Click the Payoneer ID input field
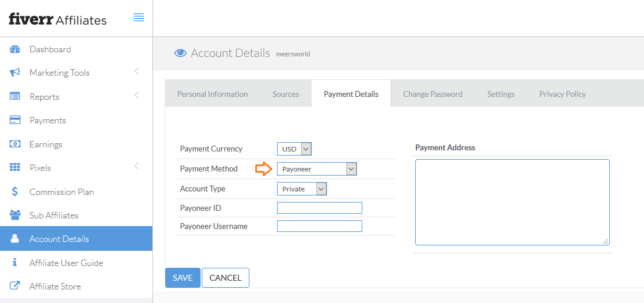Image resolution: width=644 pixels, height=303 pixels. coord(319,208)
